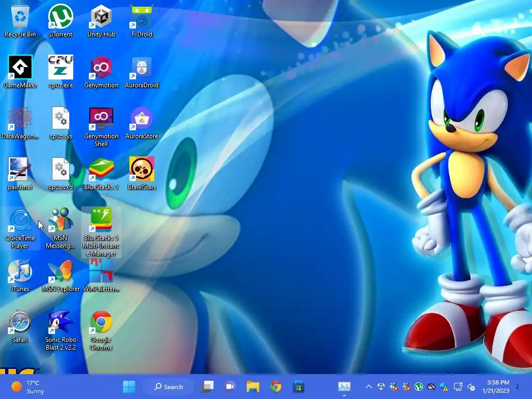Viewport: 532px width, 399px height.
Task: Click the µTorrent system tray icon
Action: (x=419, y=387)
